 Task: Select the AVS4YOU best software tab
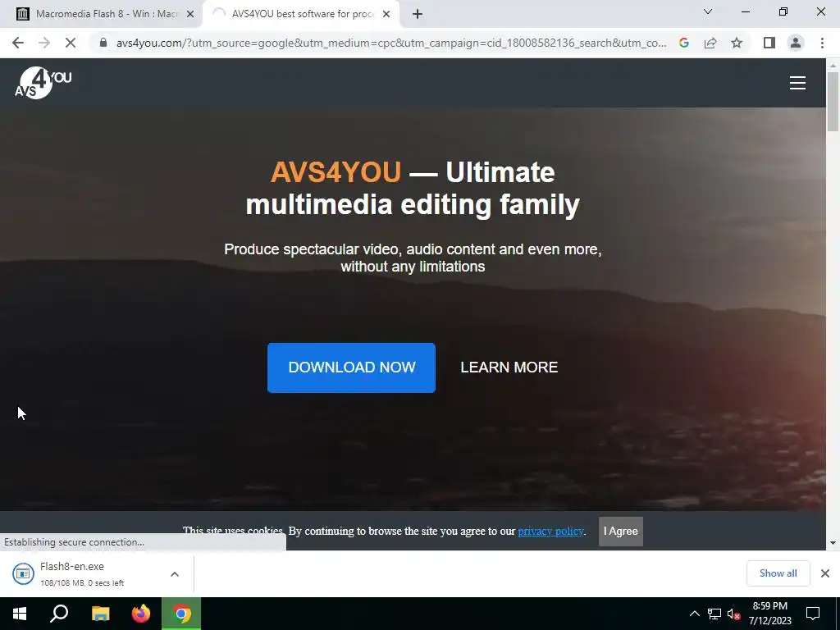[300, 15]
